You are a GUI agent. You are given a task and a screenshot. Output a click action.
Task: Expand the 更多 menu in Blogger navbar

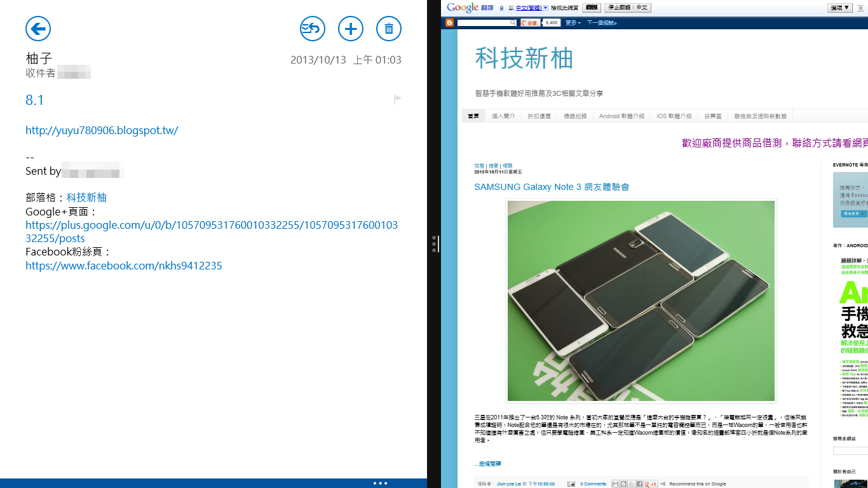(x=573, y=23)
